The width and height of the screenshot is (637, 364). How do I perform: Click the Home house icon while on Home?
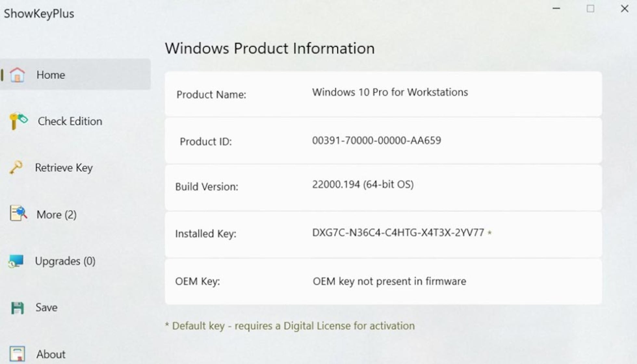(18, 75)
